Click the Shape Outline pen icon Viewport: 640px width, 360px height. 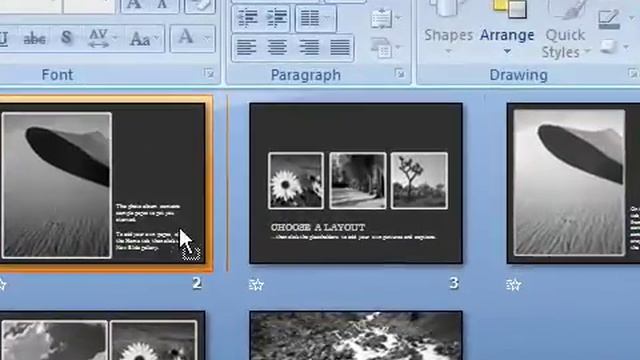(x=609, y=19)
